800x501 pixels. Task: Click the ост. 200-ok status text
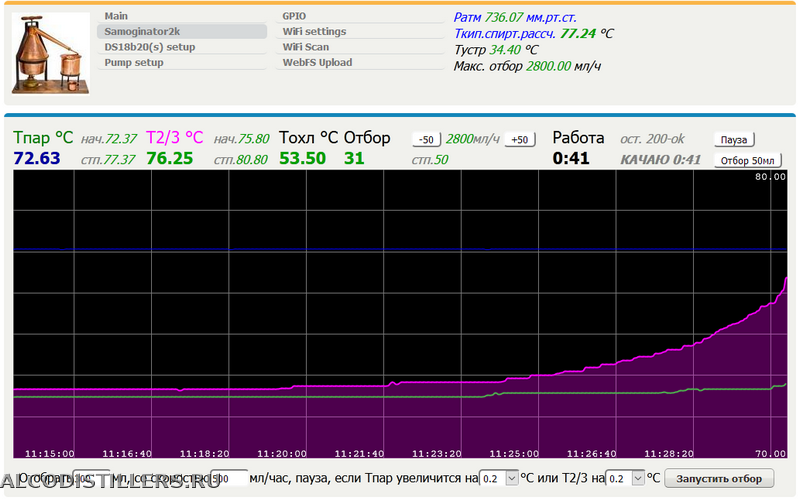652,139
